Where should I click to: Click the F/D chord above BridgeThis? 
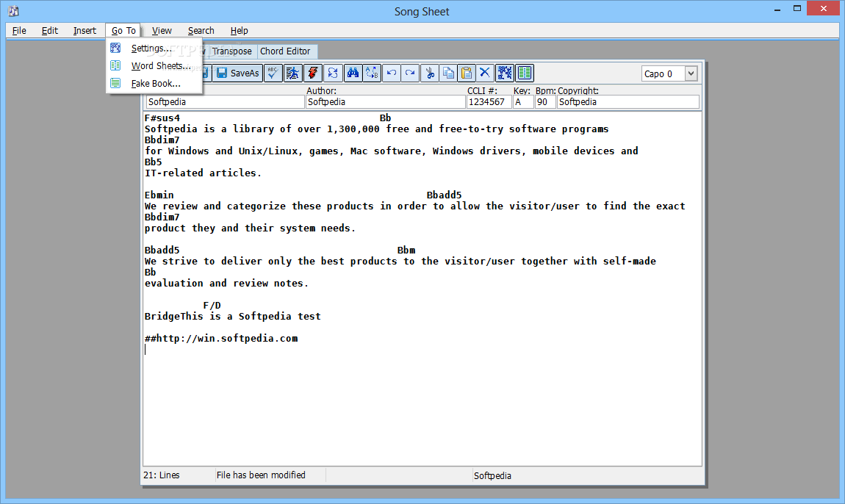[x=212, y=305]
